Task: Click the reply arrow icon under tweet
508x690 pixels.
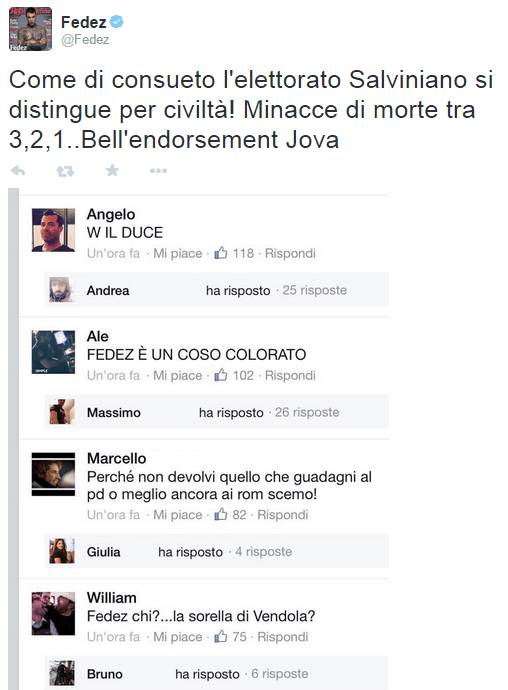Action: point(18,171)
